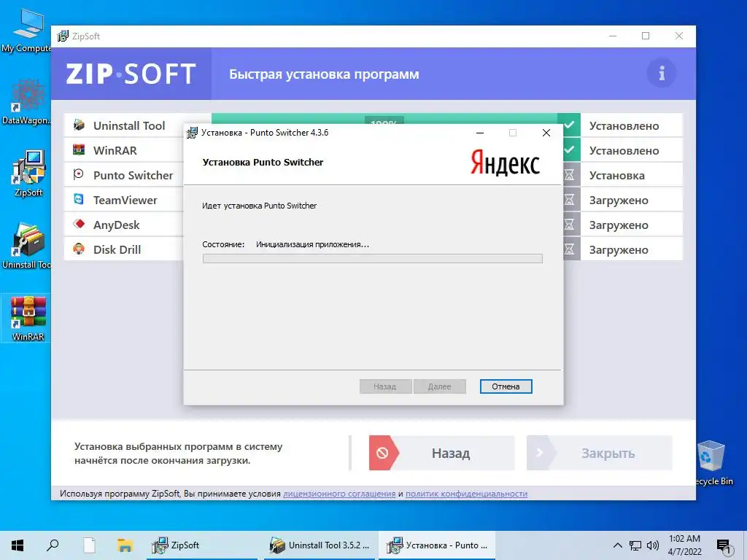Viewport: 747px width, 560px height.
Task: Click Инициализация приложения status text
Action: (x=312, y=244)
